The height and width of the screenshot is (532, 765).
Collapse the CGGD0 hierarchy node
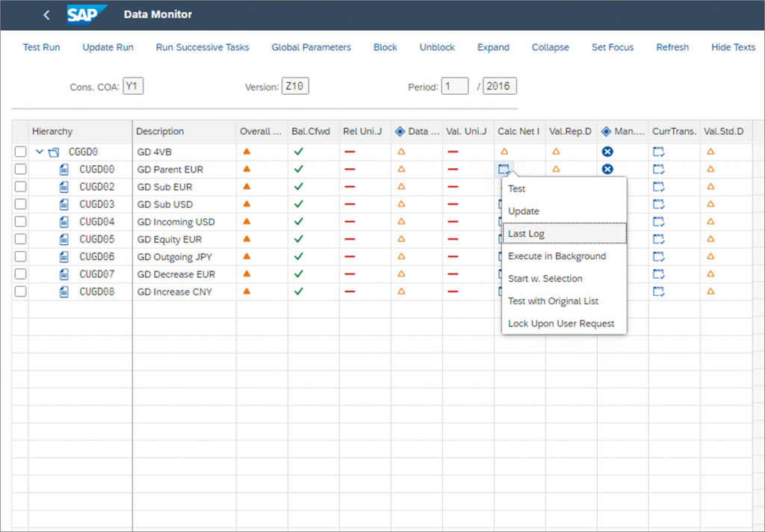click(40, 152)
